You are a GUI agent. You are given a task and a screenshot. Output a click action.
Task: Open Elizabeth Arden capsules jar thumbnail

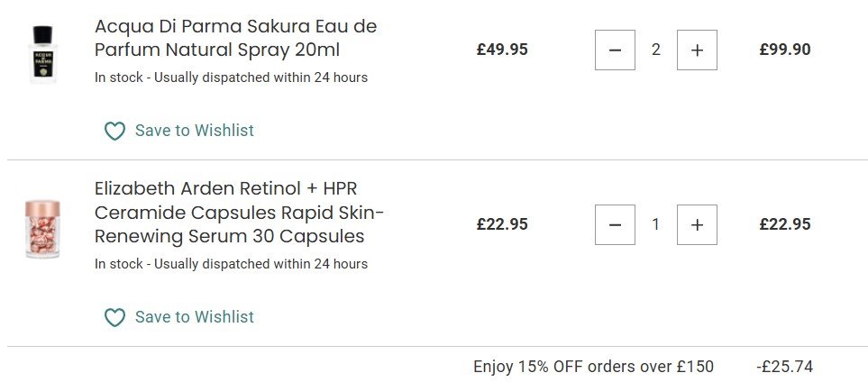(43, 230)
